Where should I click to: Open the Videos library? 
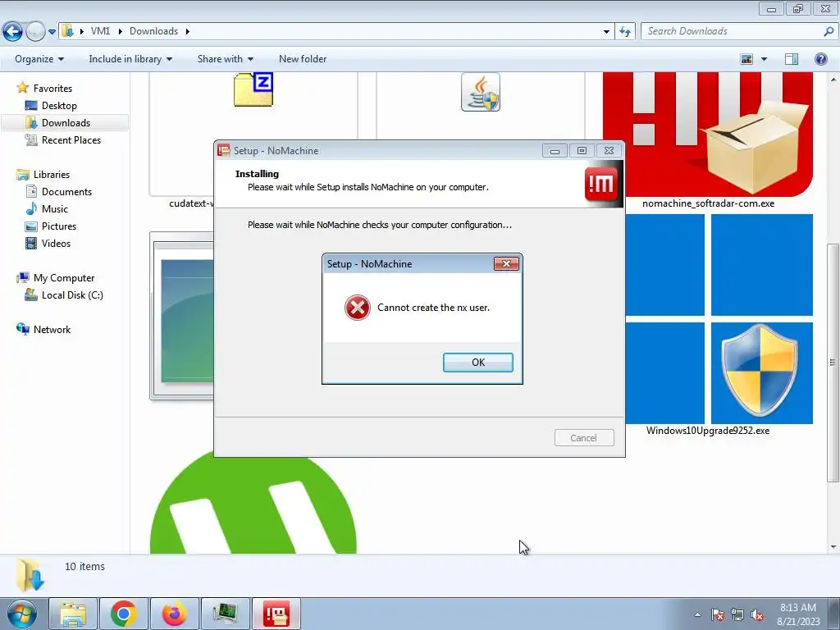(56, 243)
